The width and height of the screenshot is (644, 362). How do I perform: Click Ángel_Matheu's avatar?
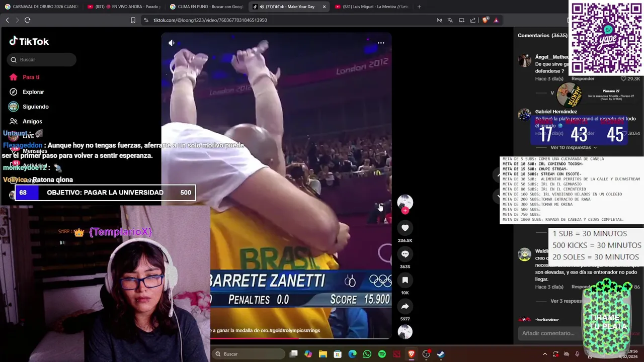click(525, 60)
